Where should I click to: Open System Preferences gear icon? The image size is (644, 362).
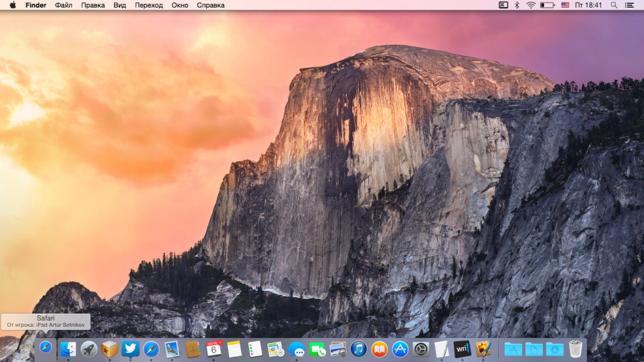point(421,349)
